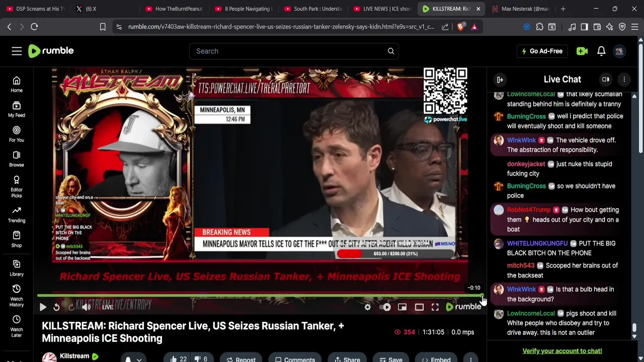The image size is (644, 362).
Task: Open Brave VPN shield icon
Action: coord(622,27)
